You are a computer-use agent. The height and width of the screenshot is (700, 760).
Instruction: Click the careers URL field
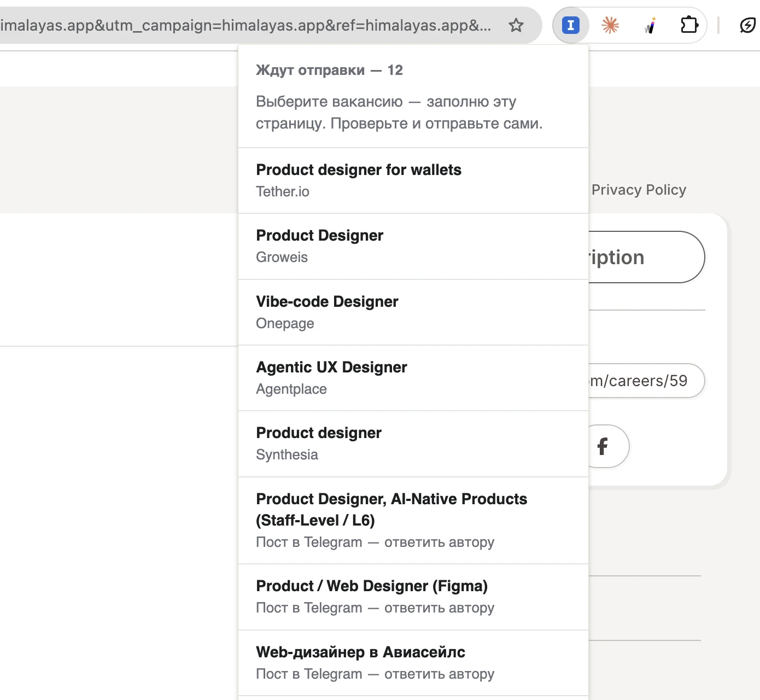pyautogui.click(x=646, y=381)
